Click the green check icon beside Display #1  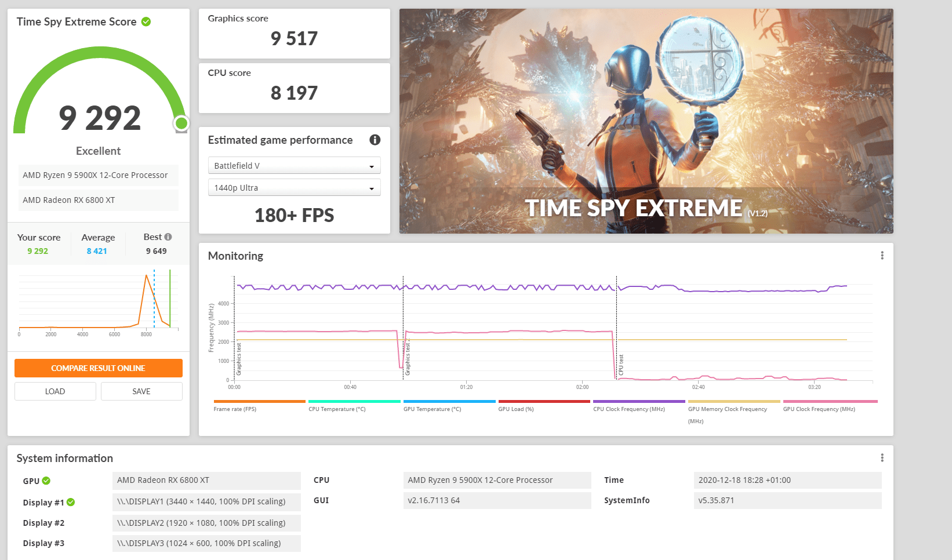click(x=71, y=502)
